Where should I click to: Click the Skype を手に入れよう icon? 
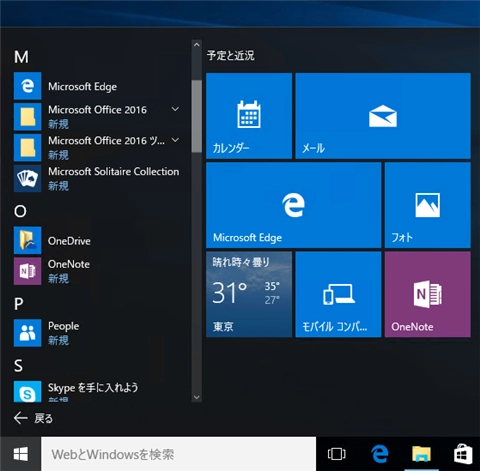click(27, 391)
